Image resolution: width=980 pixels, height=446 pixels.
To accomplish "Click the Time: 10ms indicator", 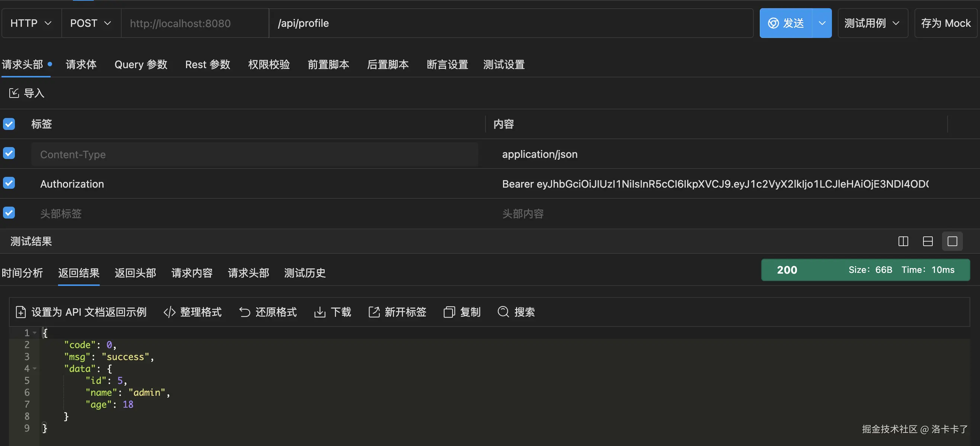I will tap(928, 270).
